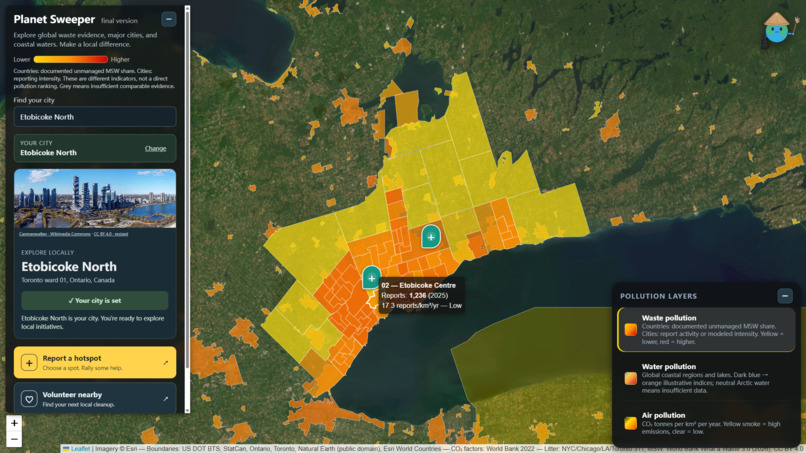Select the Air pollution layer
The width and height of the screenshot is (806, 453).
coord(706,422)
